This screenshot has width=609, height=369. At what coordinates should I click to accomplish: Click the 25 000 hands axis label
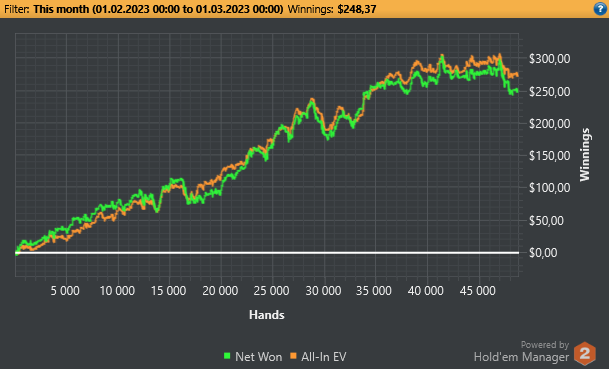pos(271,291)
